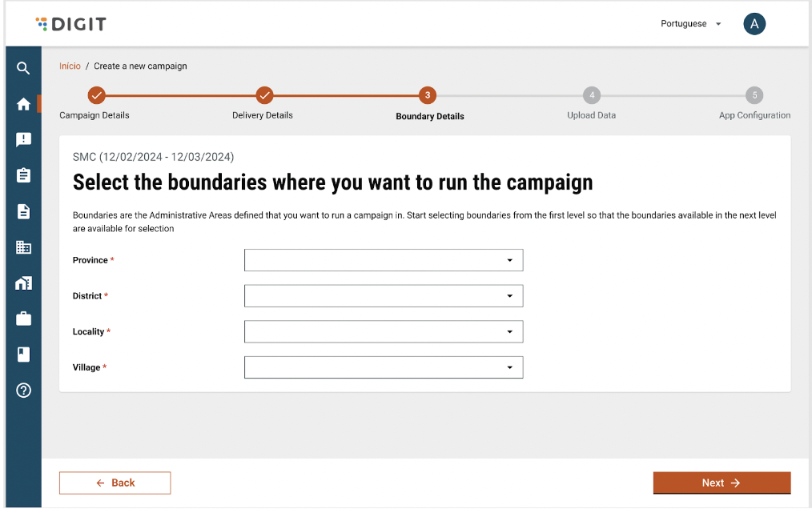Go to the Campaign Details step
This screenshot has height=509, width=812.
[95, 96]
